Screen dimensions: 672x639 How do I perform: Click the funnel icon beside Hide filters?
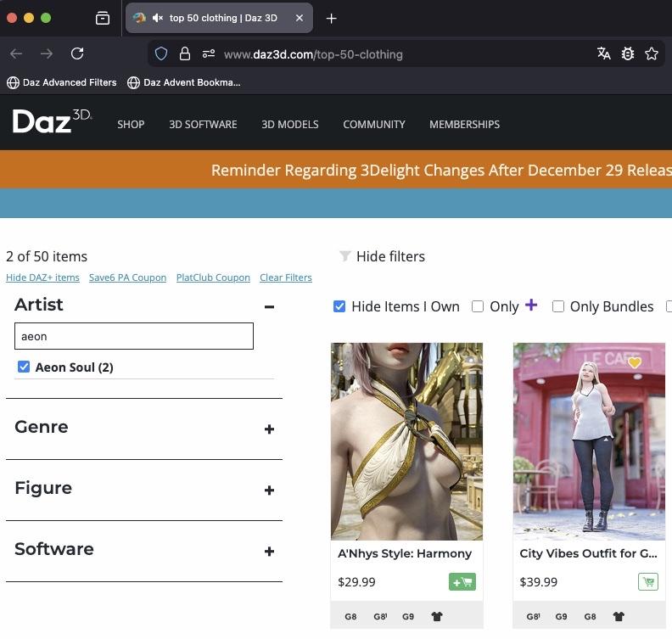coord(345,256)
